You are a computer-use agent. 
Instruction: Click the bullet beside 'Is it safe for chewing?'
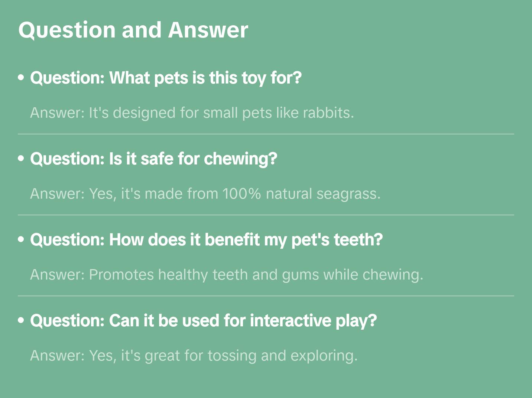point(21,159)
